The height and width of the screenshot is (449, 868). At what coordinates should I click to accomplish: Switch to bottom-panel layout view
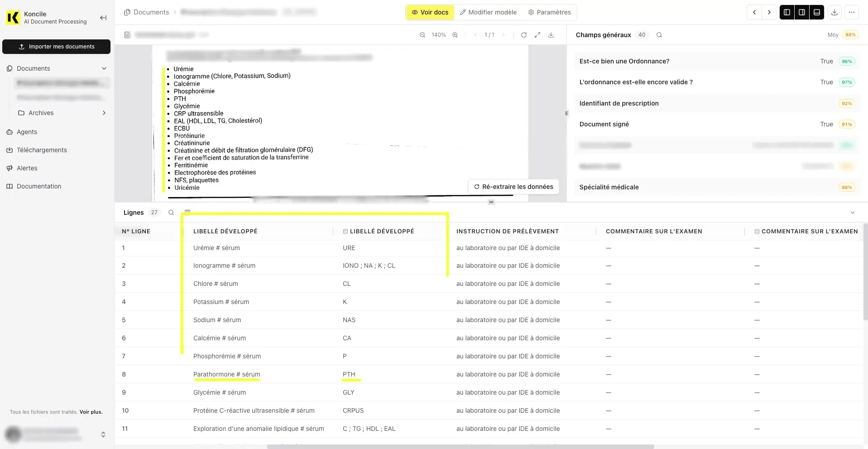[817, 12]
